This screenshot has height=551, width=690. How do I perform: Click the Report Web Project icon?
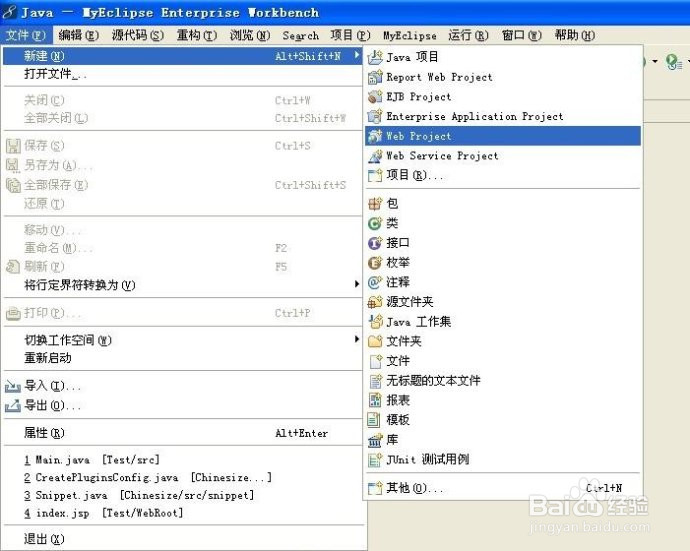coord(375,77)
